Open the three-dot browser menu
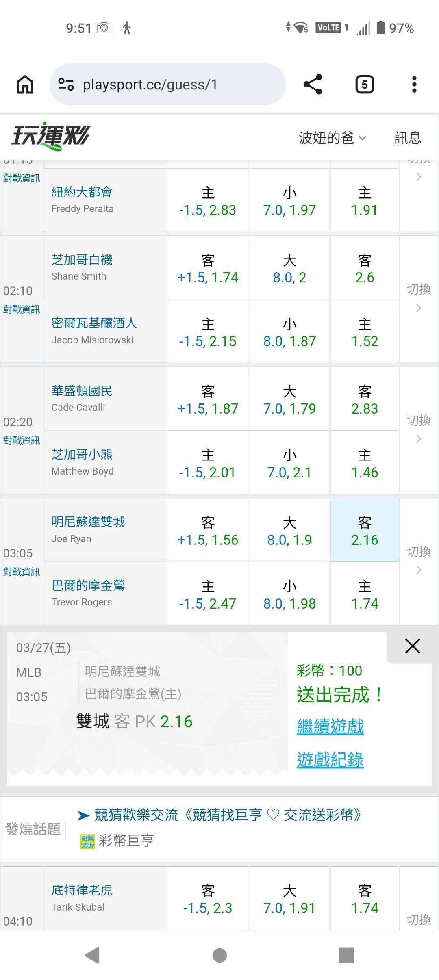The image size is (439, 980). pyautogui.click(x=414, y=85)
